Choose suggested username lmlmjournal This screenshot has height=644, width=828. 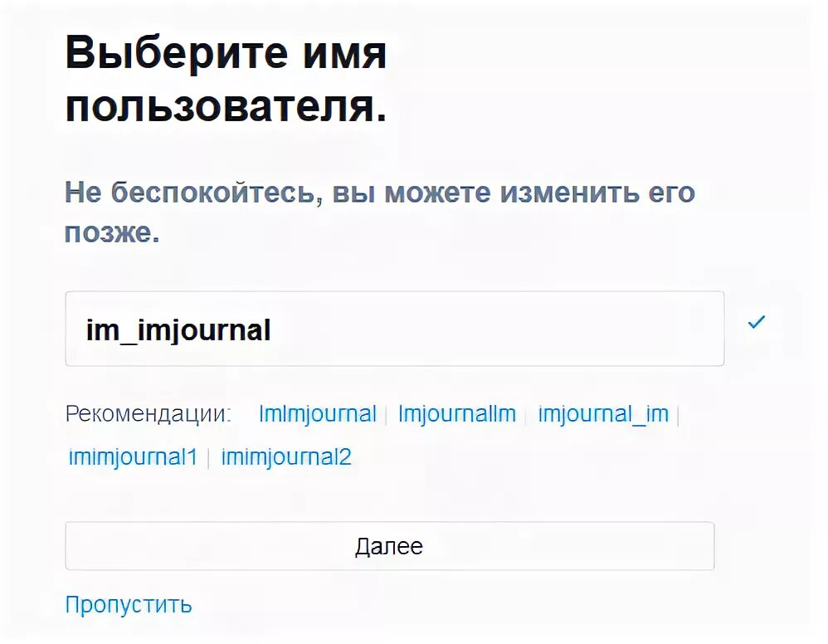318,413
